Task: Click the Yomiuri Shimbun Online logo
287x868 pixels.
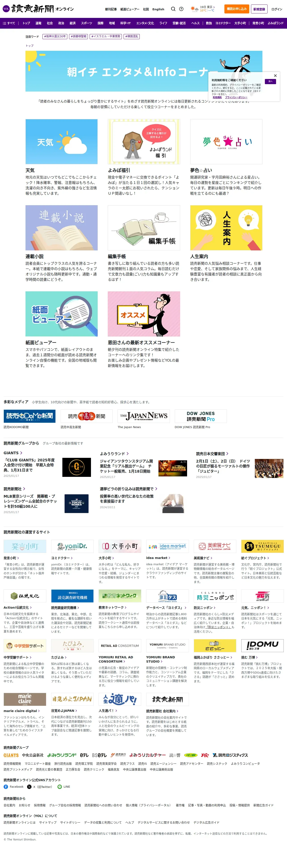Action: click(x=38, y=9)
